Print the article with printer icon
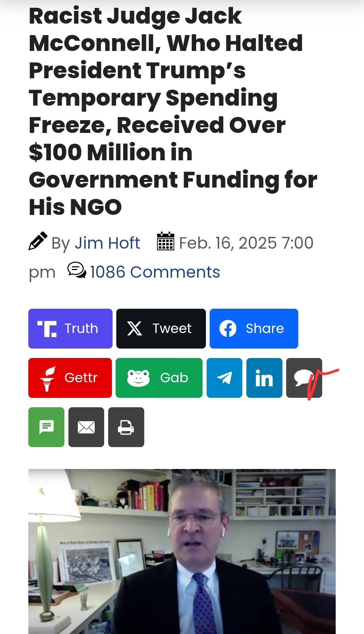364x634 pixels. tap(126, 427)
